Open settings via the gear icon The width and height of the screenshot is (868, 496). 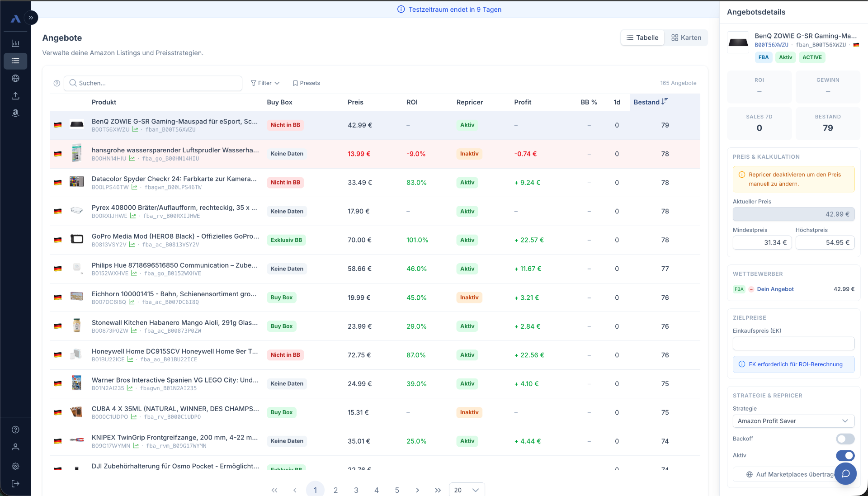15,466
